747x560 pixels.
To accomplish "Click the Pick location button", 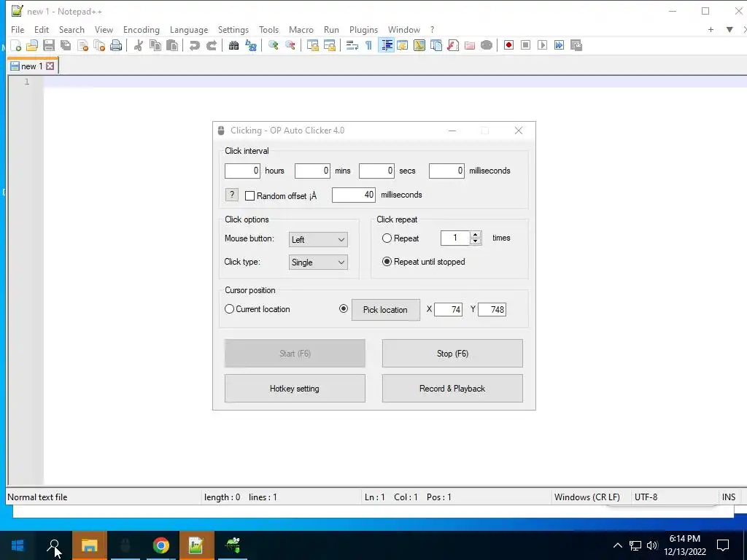I will point(385,309).
